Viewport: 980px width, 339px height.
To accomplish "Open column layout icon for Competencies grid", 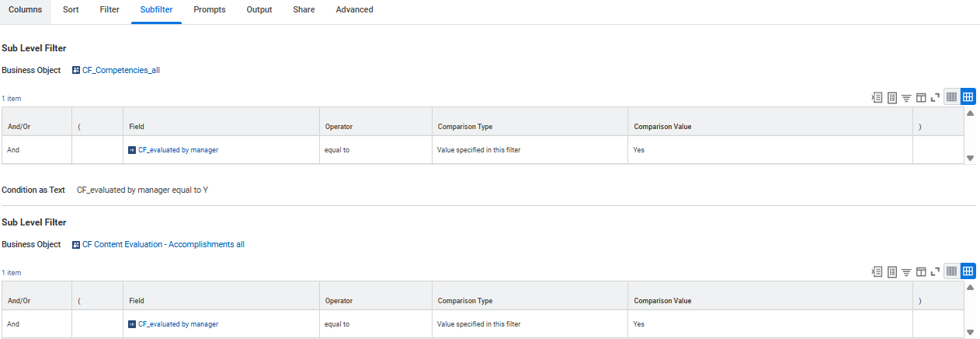I will (921, 97).
